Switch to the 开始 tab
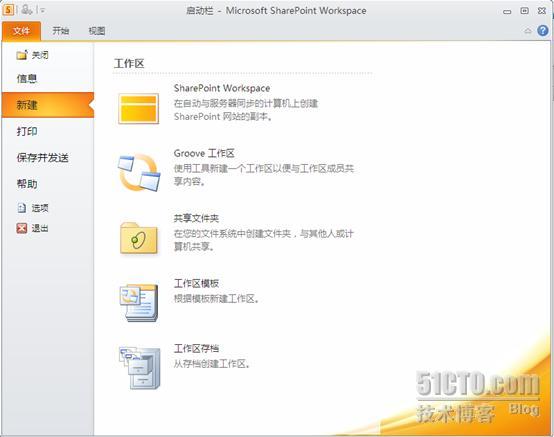Screen dimensions: 554x437 click(60, 31)
